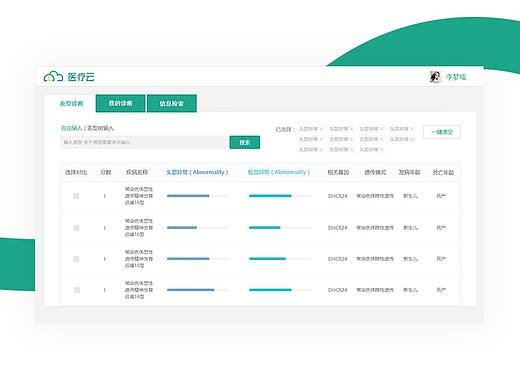This screenshot has width=520, height=390.
Task: Tick the compare checkbox in the second table row
Action: point(76,228)
